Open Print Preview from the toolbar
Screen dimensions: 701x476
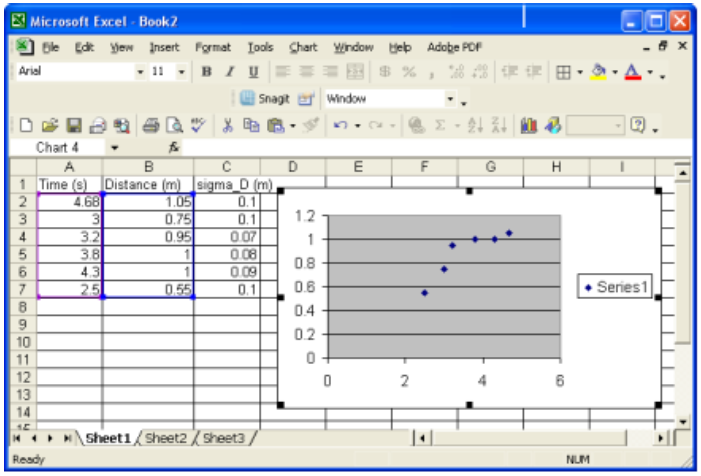coord(173,125)
